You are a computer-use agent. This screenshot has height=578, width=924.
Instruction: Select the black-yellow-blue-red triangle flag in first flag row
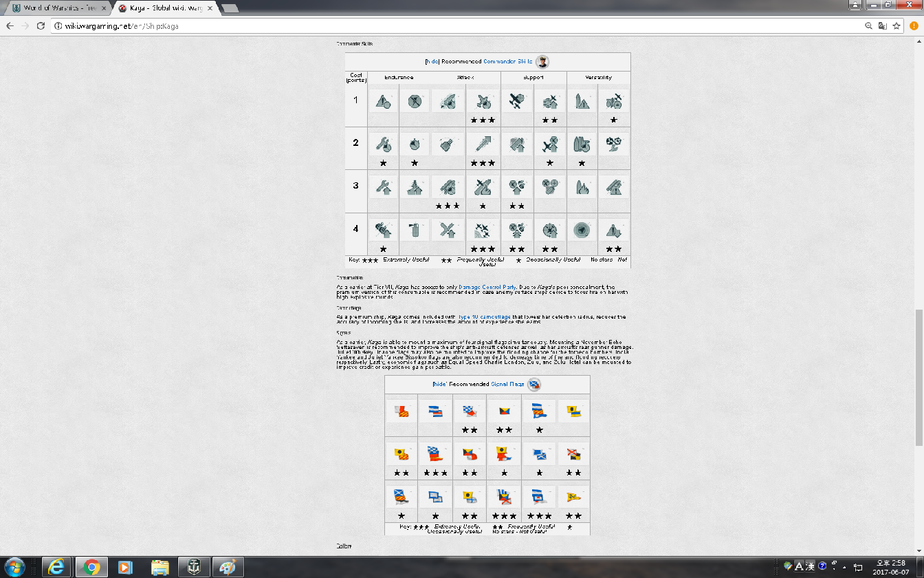coord(504,411)
